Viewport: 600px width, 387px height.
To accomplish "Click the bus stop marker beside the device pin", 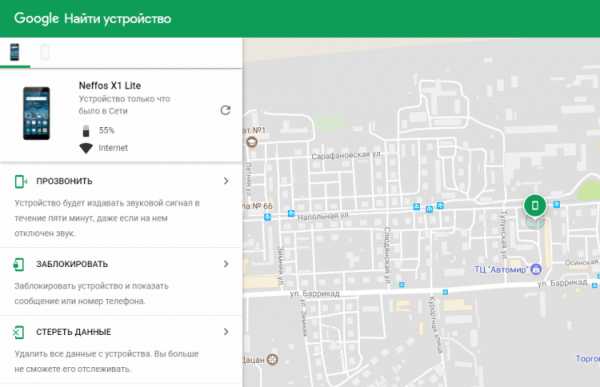I will [x=557, y=204].
